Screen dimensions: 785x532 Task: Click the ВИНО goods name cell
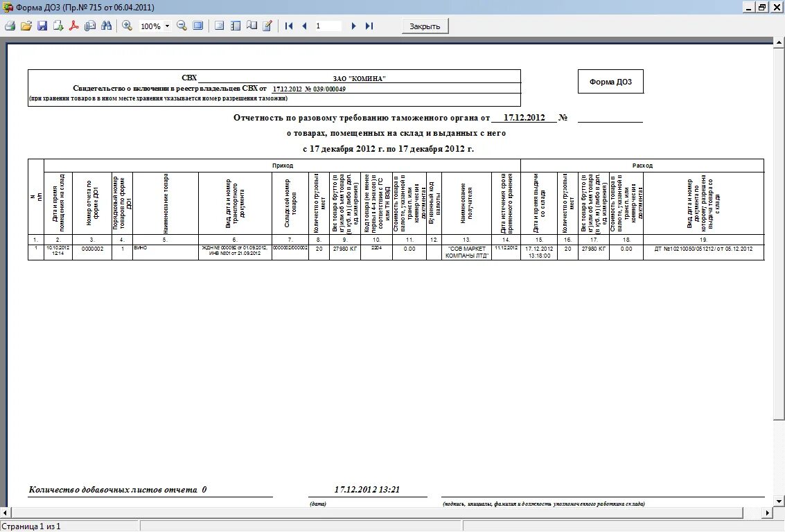pos(165,251)
